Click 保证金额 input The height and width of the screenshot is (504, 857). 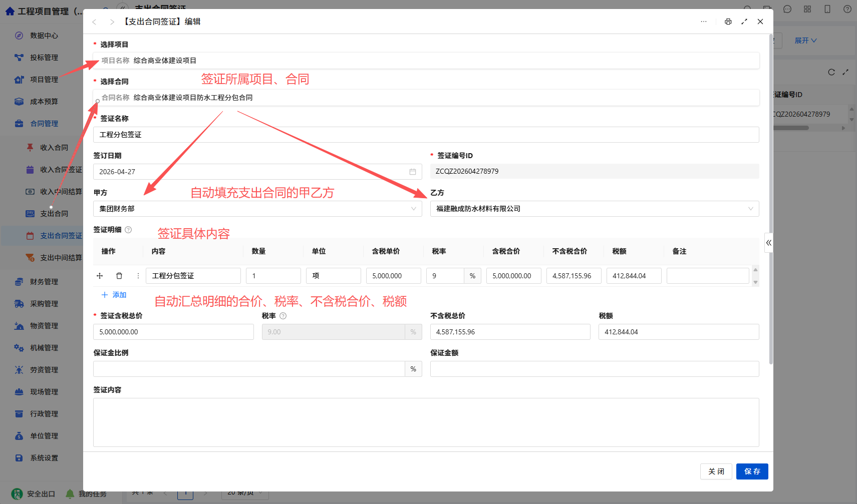[595, 369]
